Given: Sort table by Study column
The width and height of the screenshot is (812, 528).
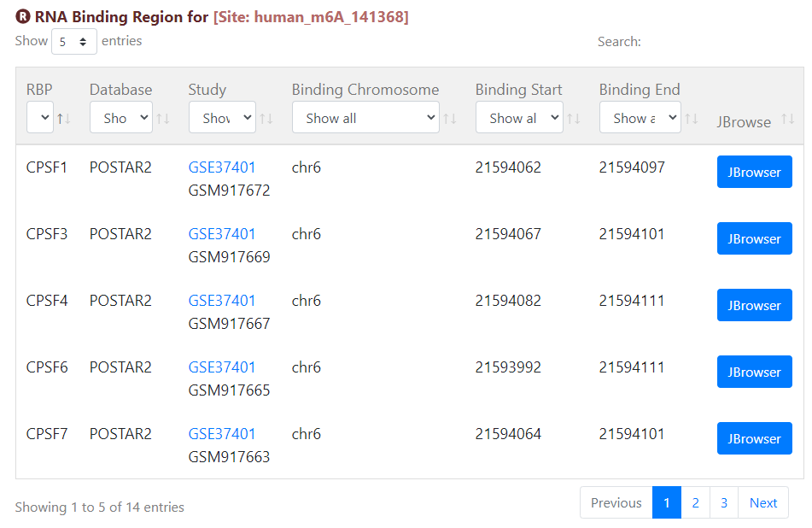Looking at the screenshot, I should pyautogui.click(x=266, y=119).
